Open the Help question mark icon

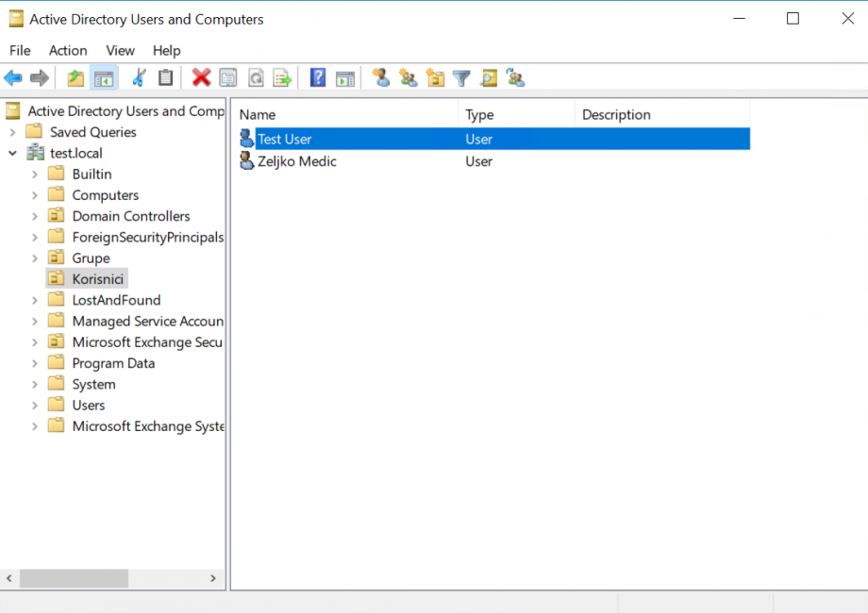point(318,77)
